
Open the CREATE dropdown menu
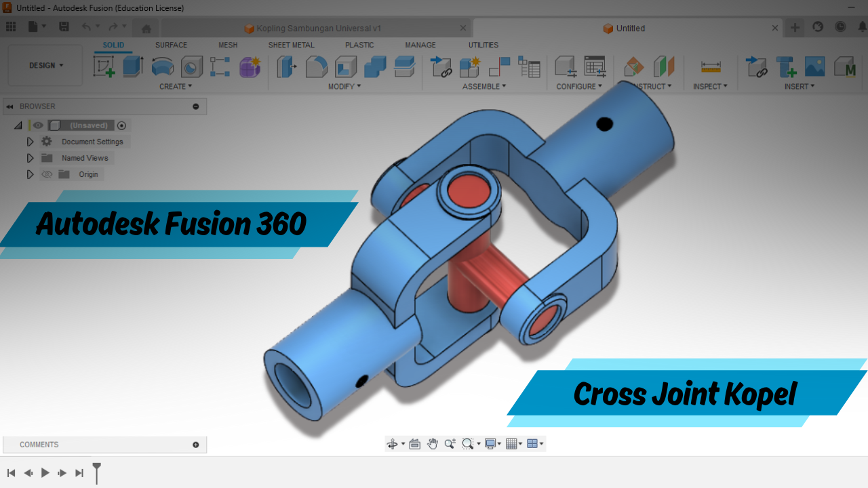click(x=176, y=86)
